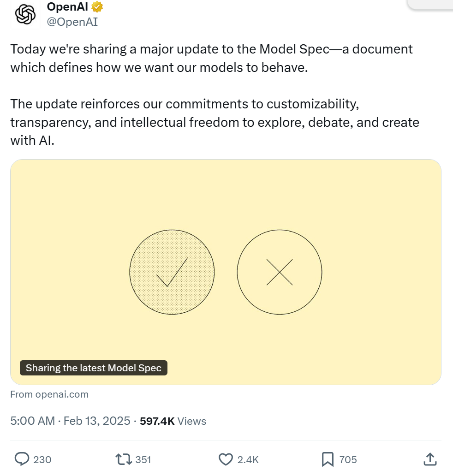Image resolution: width=453 pixels, height=476 pixels.
Task: Click the 2.4K likes count
Action: [248, 459]
